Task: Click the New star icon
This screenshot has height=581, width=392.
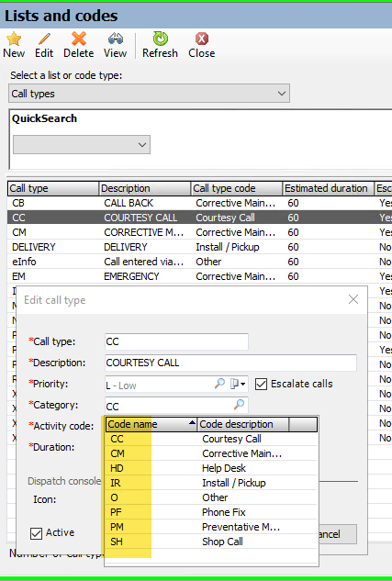Action: point(14,39)
